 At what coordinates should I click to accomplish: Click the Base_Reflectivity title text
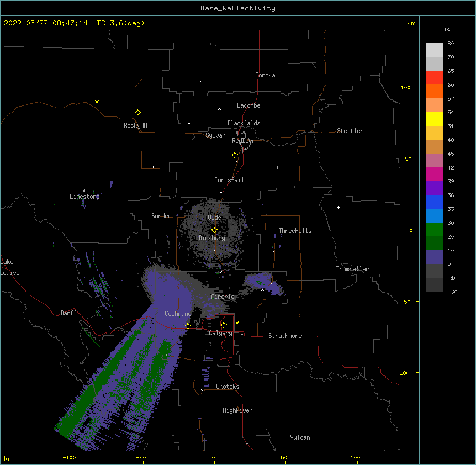(x=238, y=8)
